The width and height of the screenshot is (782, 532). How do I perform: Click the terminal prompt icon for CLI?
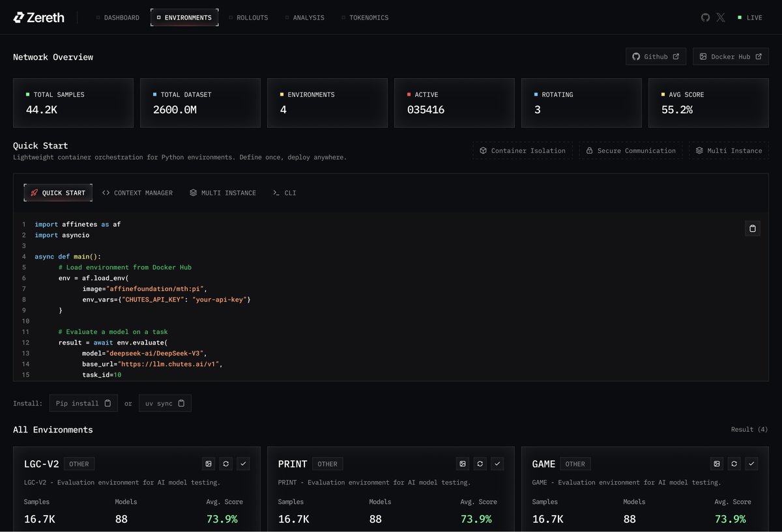tap(276, 193)
